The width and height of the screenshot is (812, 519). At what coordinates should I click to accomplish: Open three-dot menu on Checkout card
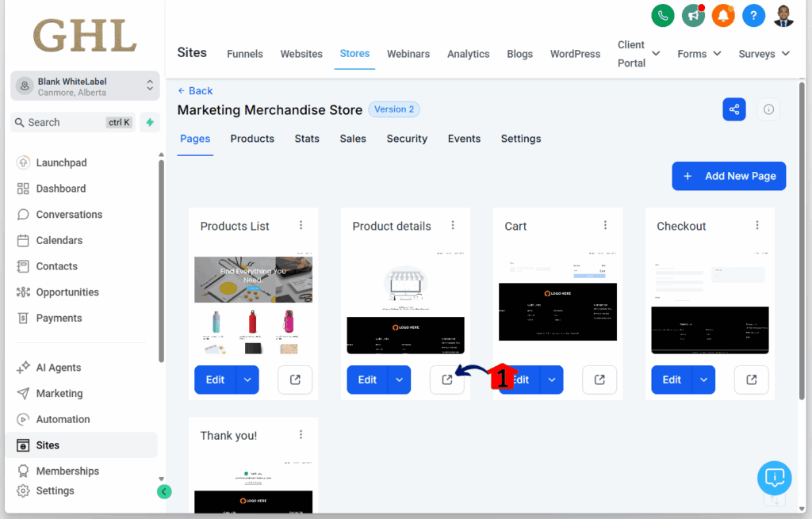point(757,225)
